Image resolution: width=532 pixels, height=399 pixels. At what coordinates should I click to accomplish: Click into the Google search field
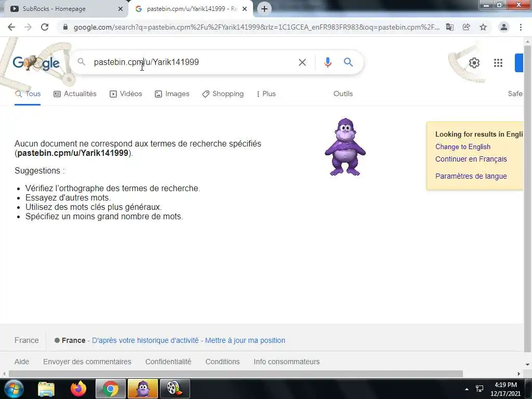click(x=193, y=62)
